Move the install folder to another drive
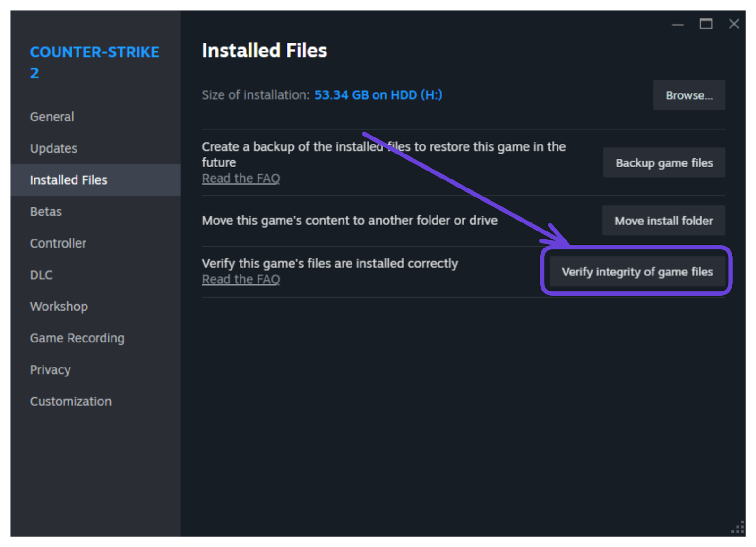Screen dimensions: 756x547 [x=663, y=221]
